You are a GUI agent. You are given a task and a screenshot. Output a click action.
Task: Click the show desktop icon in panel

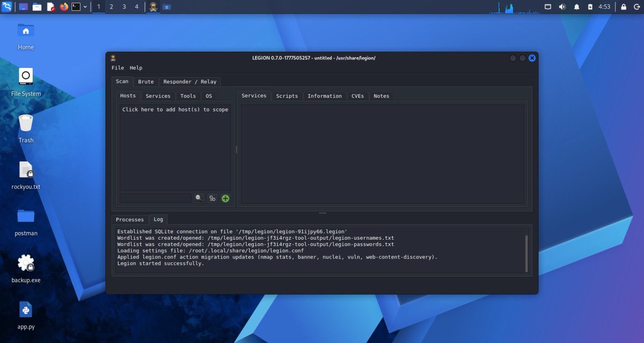[x=24, y=7]
